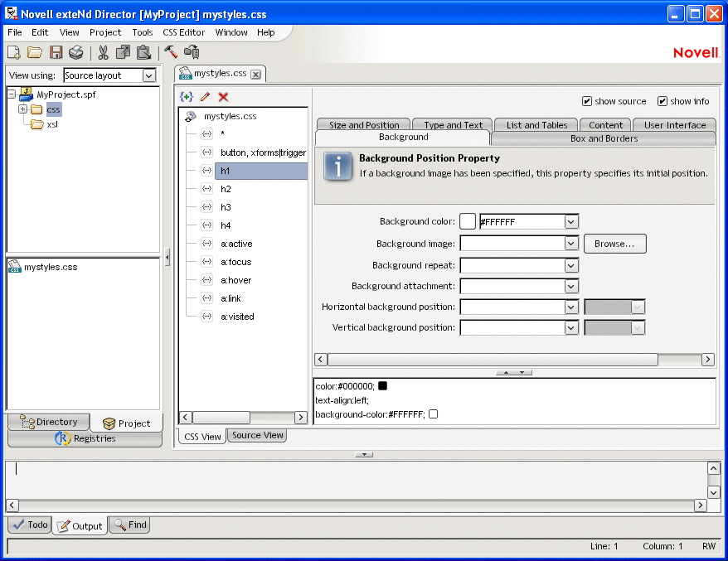Switch to the Box and Borders tab
Screen dimensions: 728x561
tap(604, 138)
